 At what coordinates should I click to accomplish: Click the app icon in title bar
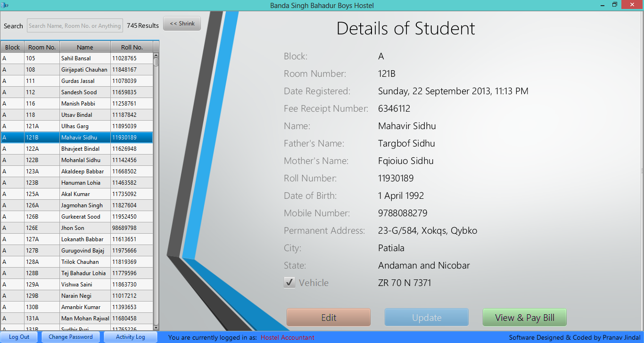tap(5, 5)
